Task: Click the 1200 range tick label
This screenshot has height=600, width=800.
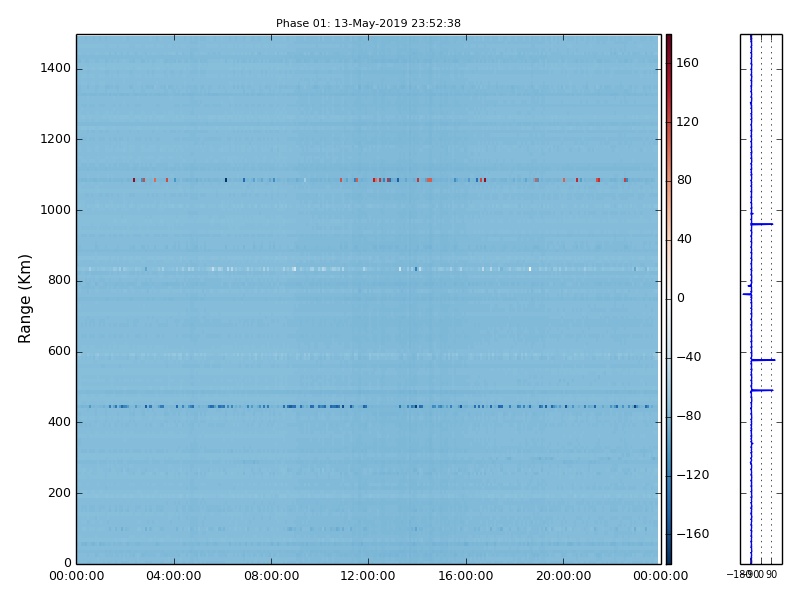Action: coord(56,139)
